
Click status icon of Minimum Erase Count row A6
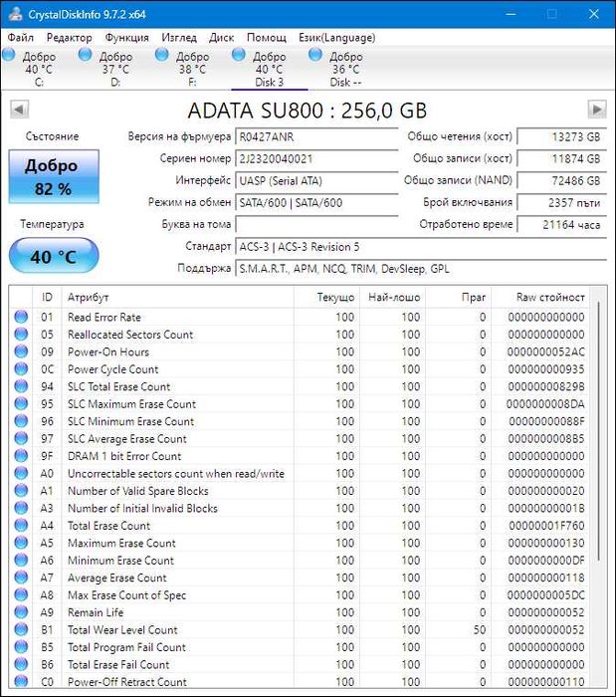click(x=21, y=560)
